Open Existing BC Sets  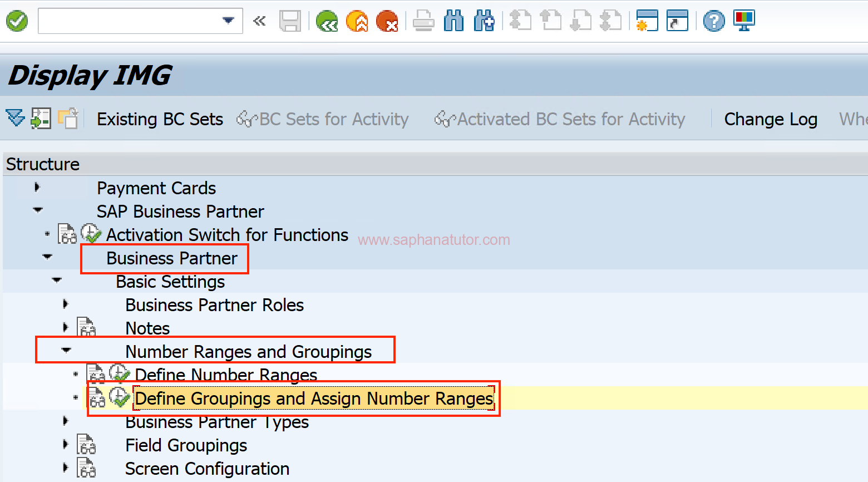(x=160, y=119)
